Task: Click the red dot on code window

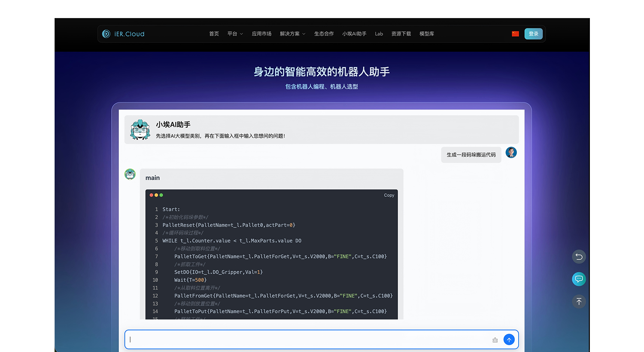Action: tap(151, 195)
